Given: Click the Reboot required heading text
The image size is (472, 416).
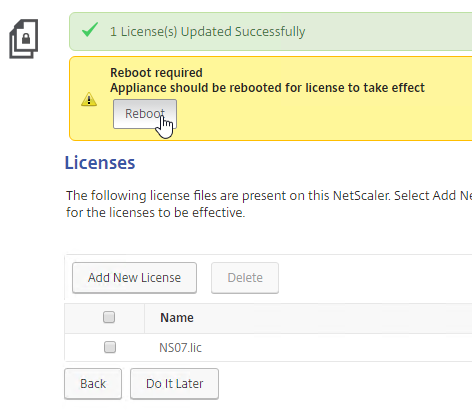Looking at the screenshot, I should coord(156,73).
